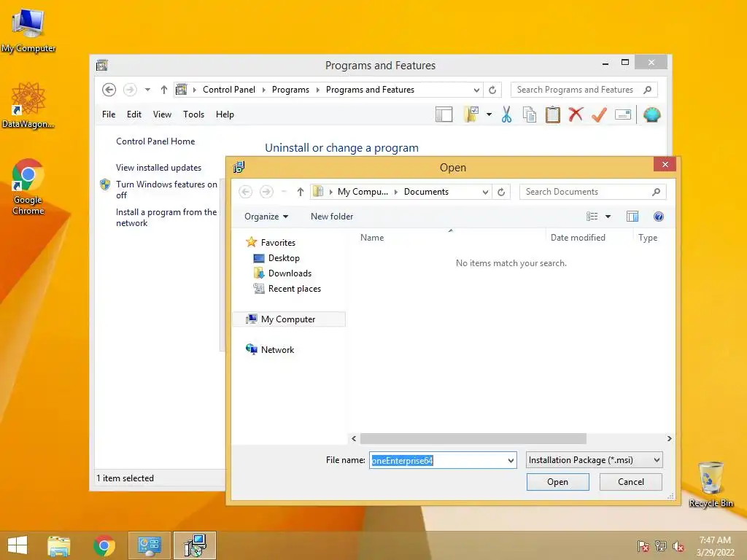Click the Paste clipboard icon in toolbar
This screenshot has height=560, width=747.
coord(553,114)
